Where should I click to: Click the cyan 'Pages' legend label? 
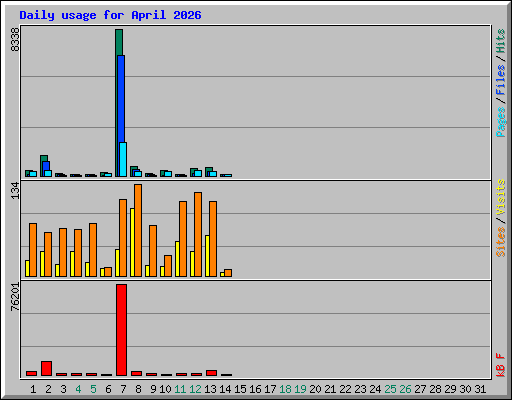500,122
